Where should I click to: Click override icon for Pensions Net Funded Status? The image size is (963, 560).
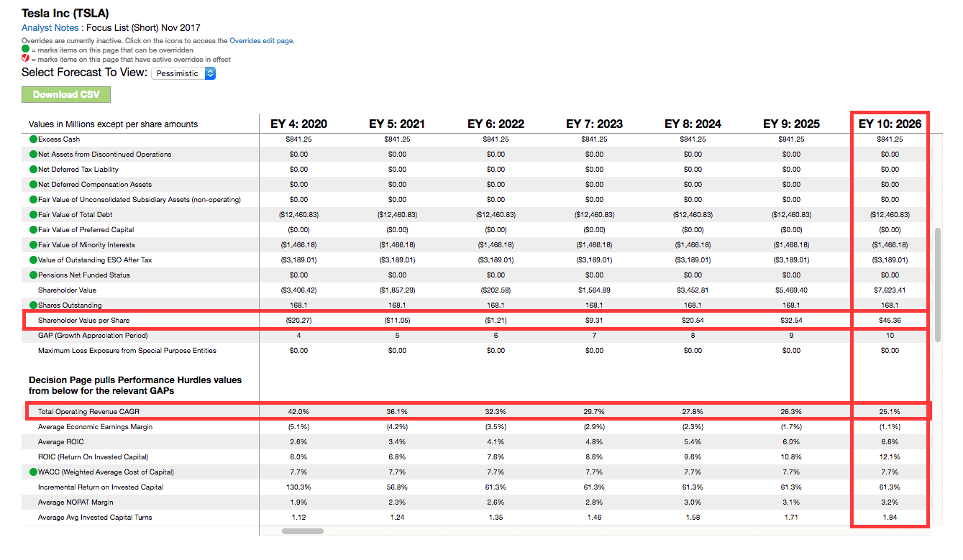click(x=33, y=275)
